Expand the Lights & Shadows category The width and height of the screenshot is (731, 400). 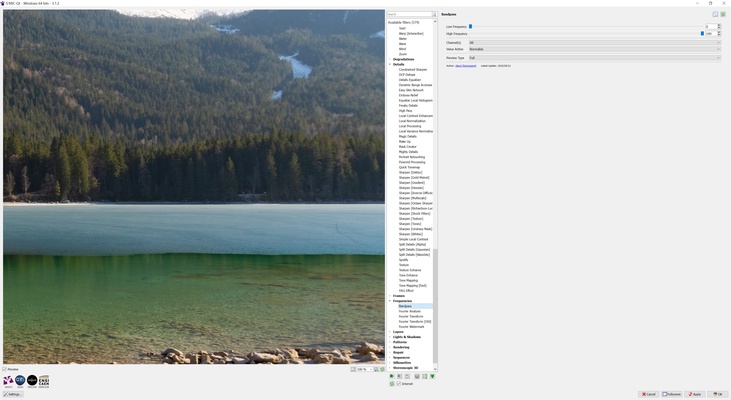click(390, 337)
